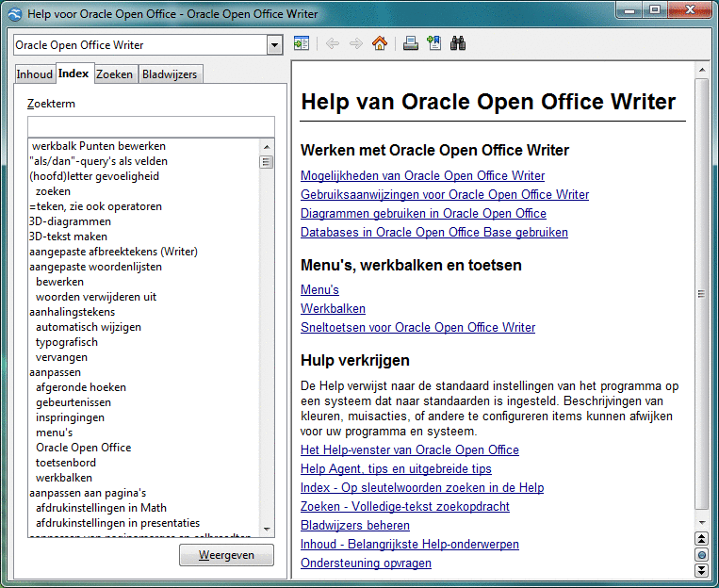Go to the help start page (house icon)
719x588 pixels.
[x=380, y=43]
